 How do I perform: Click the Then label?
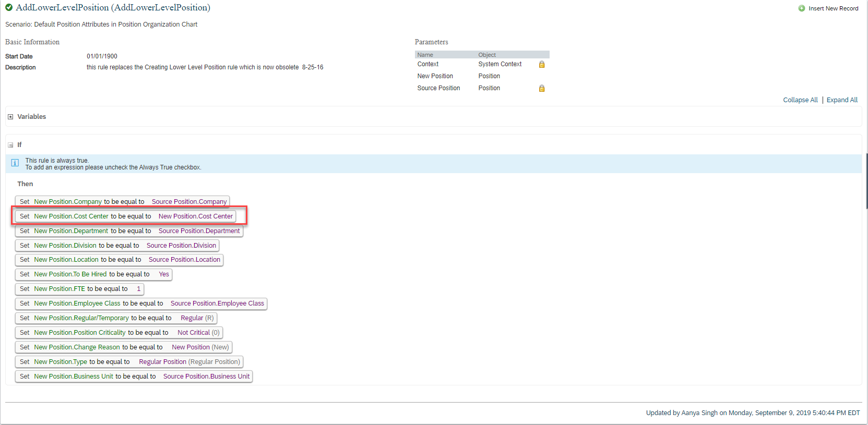[x=25, y=184]
